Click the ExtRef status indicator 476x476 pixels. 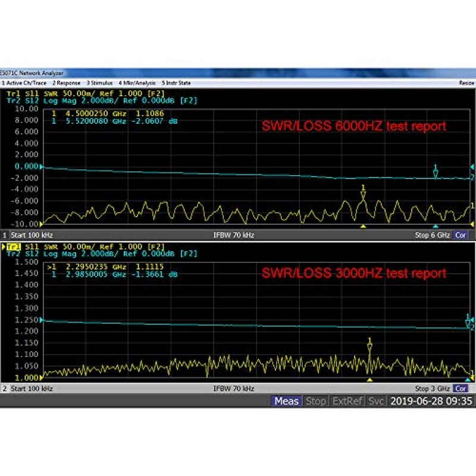[347, 401]
